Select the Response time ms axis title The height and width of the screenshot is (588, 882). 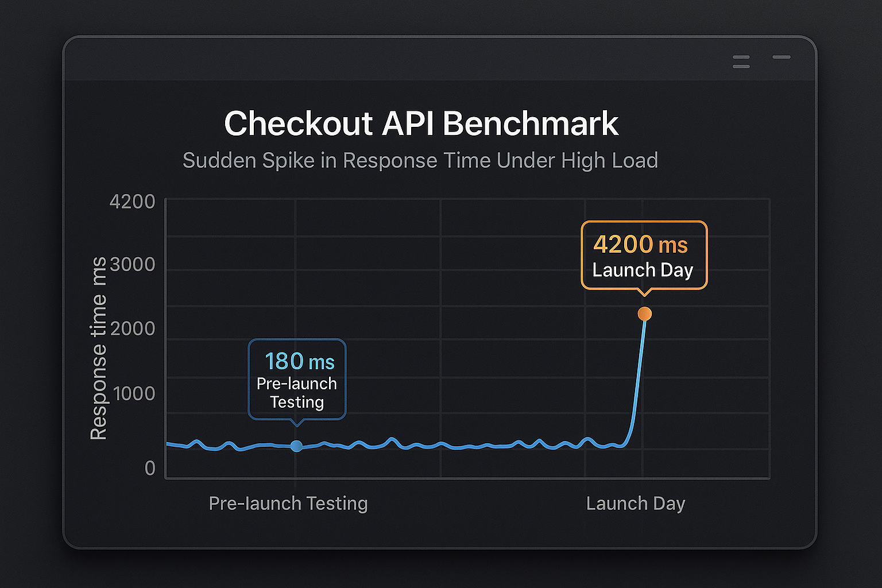coord(99,348)
